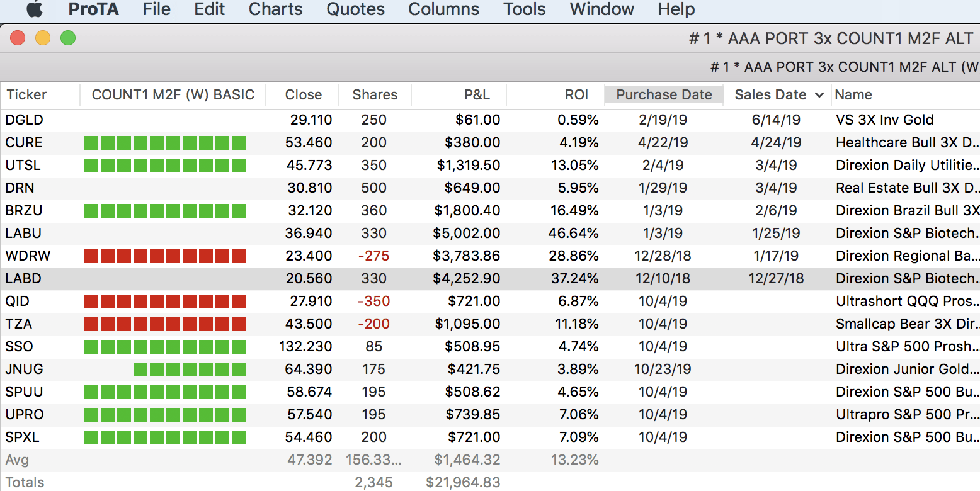
Task: Select TZA's negative shares value
Action: click(373, 324)
